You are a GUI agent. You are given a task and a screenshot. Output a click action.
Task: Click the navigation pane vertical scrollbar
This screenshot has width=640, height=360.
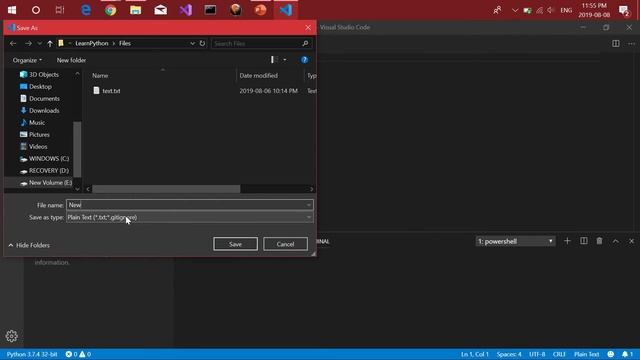tap(77, 149)
